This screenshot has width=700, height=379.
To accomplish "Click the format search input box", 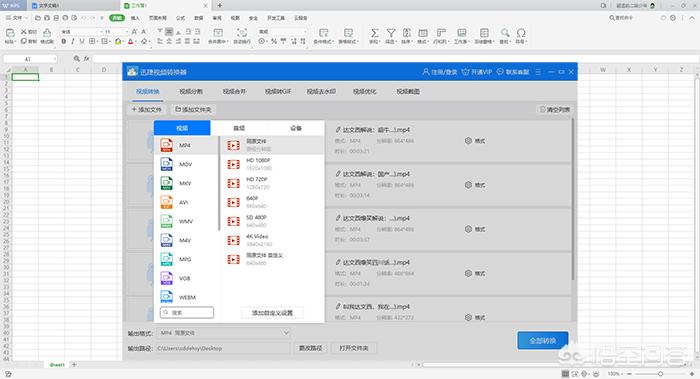I will point(187,312).
